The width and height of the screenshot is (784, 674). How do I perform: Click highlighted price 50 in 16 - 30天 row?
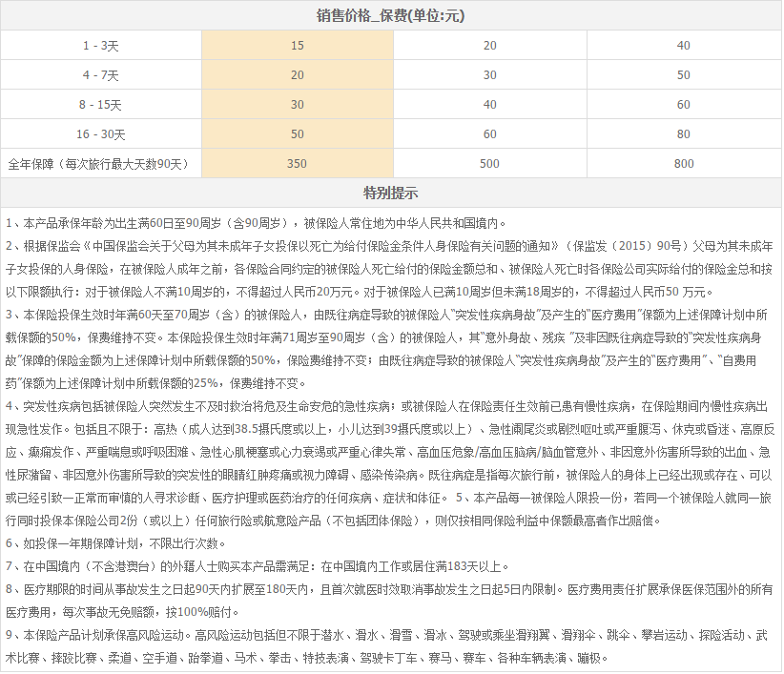pyautogui.click(x=297, y=133)
